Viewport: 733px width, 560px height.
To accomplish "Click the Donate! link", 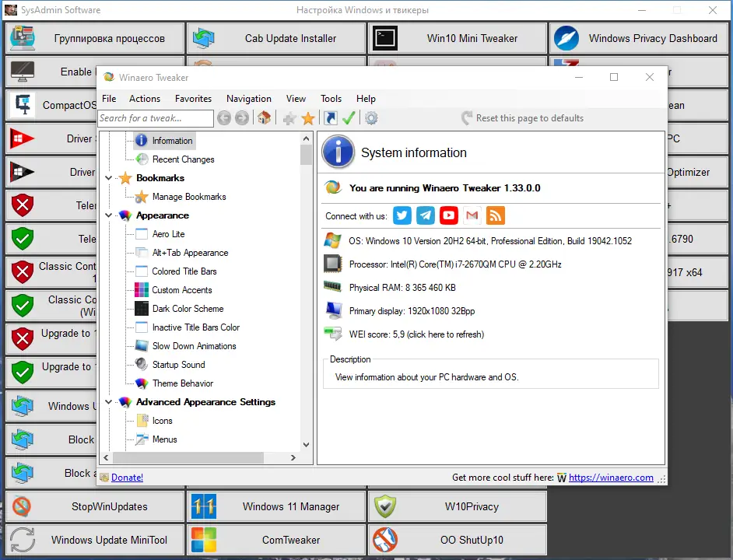I will (127, 478).
